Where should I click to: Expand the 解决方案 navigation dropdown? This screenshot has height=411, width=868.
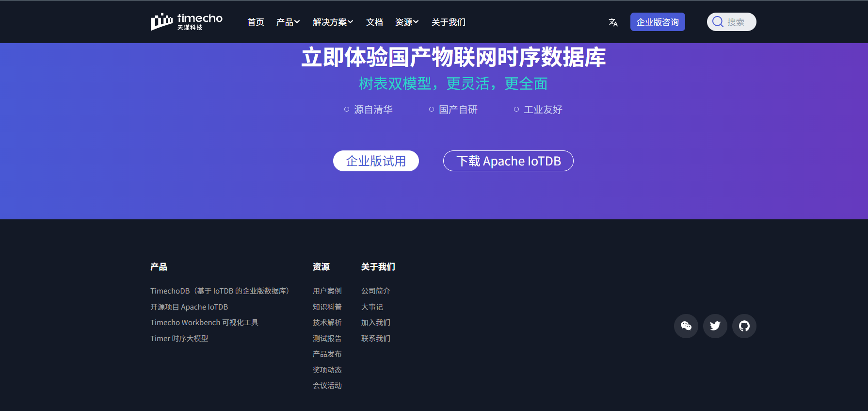coord(333,22)
